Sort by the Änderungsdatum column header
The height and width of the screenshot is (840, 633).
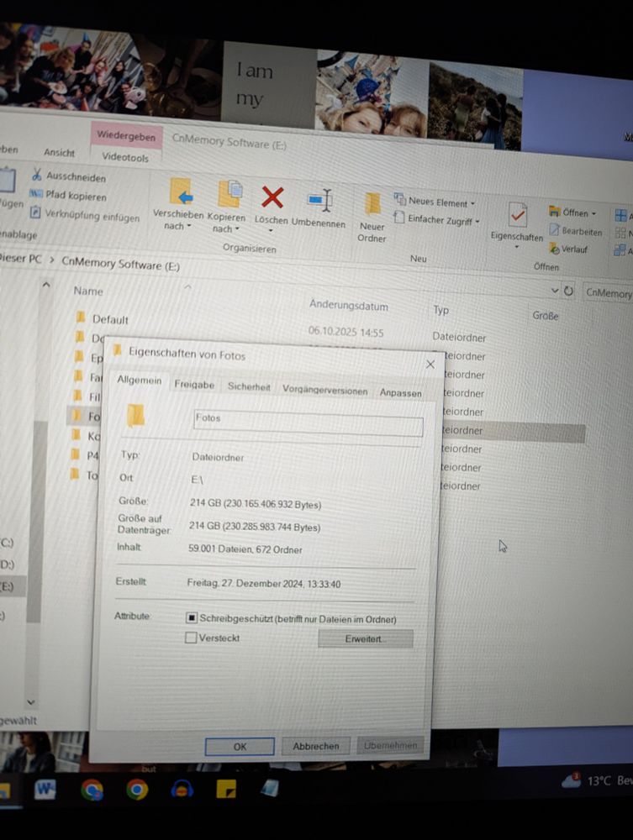[x=348, y=306]
